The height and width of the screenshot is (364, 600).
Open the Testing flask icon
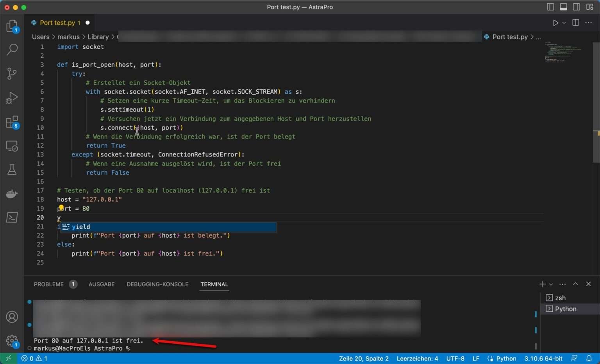click(12, 170)
